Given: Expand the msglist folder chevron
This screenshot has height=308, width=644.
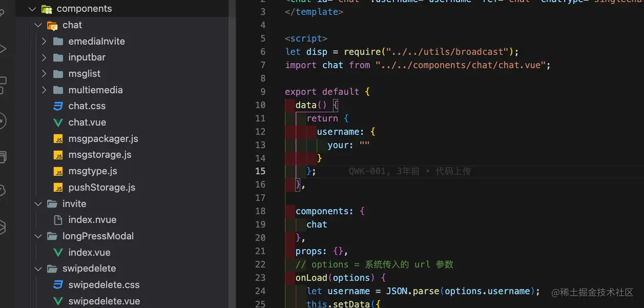Looking at the screenshot, I should tap(44, 74).
